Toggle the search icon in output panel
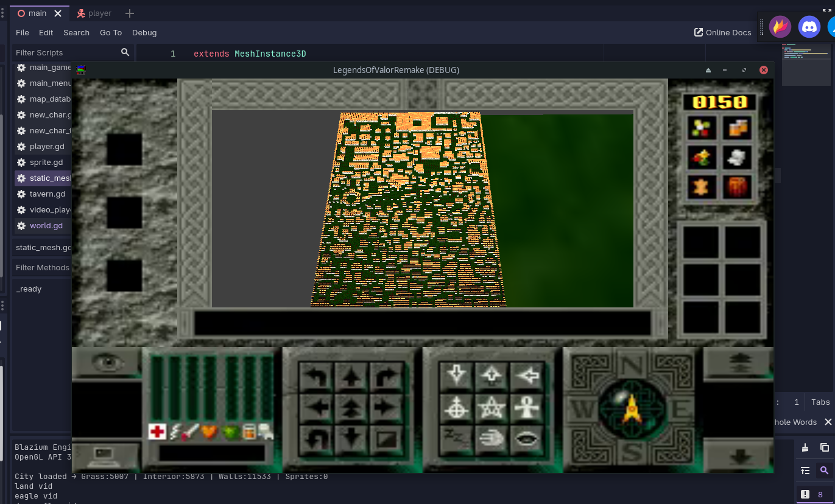835x504 pixels. pos(824,471)
